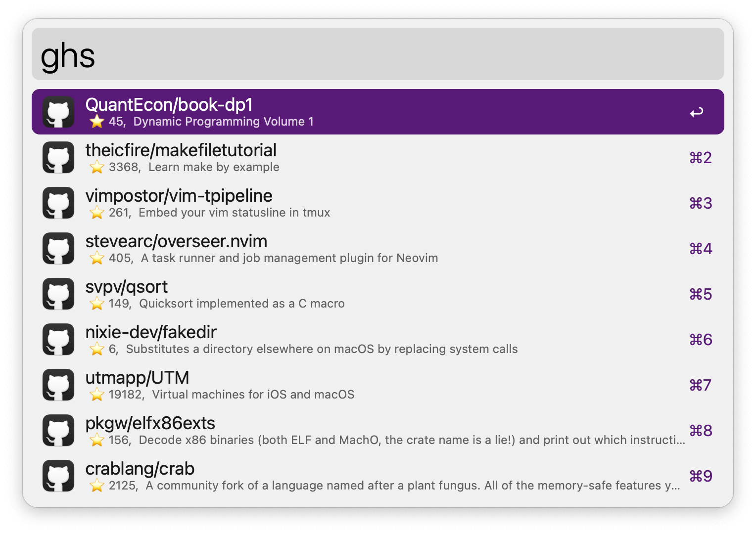Click the ⌘7 shortcut label for utmapp/UTM
756x534 pixels.
(701, 385)
